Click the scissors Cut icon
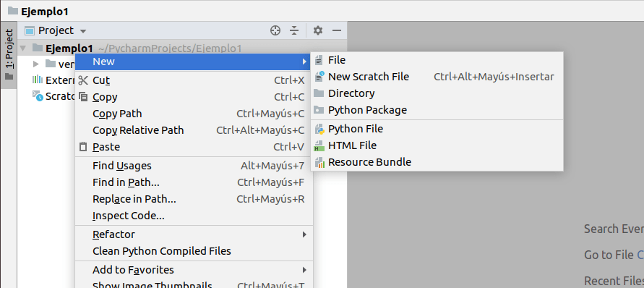The width and height of the screenshot is (644, 288). point(83,80)
